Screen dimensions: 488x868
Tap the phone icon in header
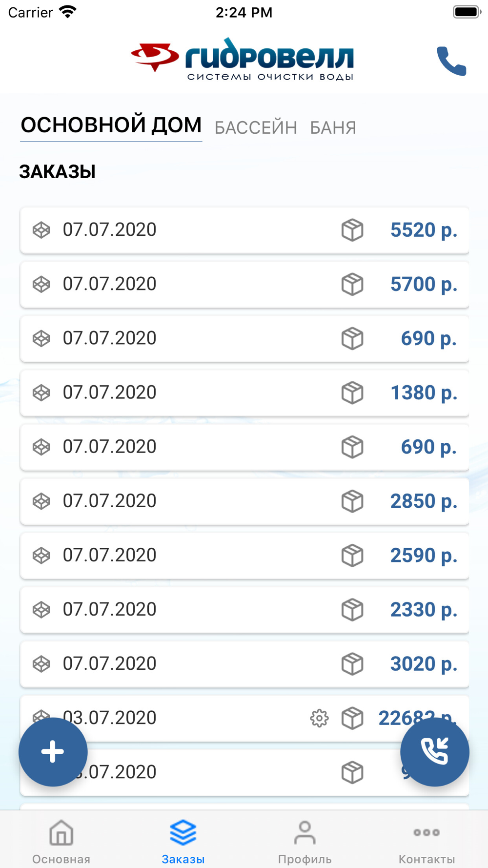[x=451, y=61]
